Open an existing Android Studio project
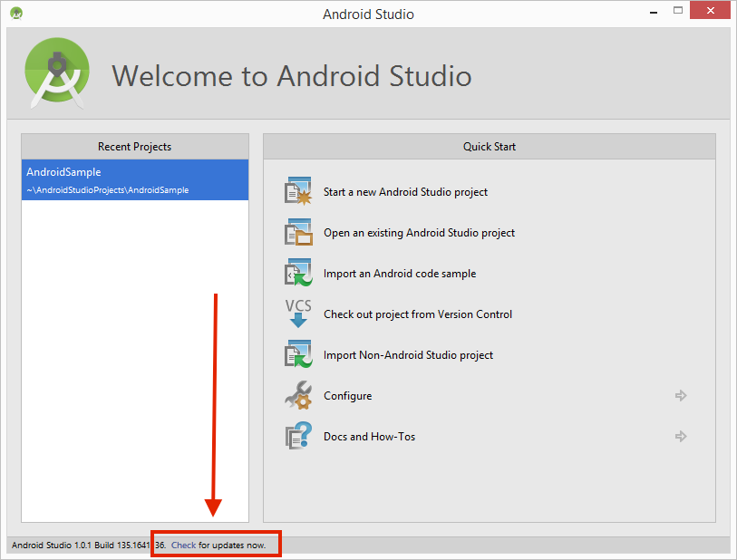The width and height of the screenshot is (737, 560). point(419,233)
